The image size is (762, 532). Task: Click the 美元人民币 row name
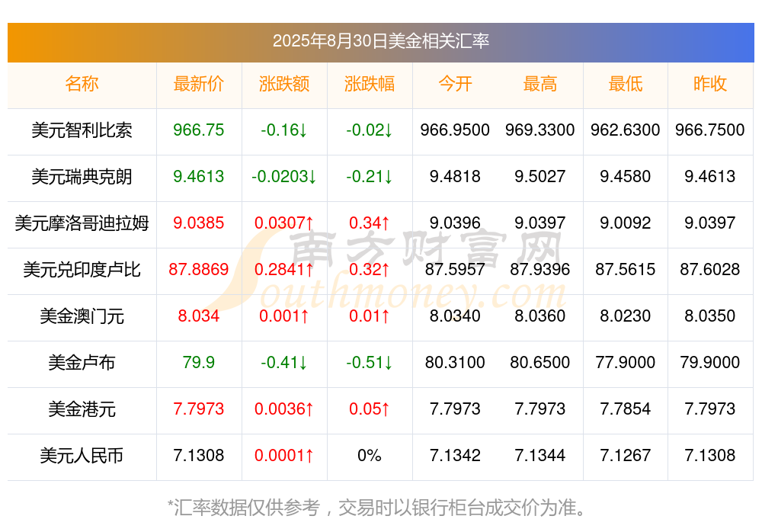[x=82, y=456]
